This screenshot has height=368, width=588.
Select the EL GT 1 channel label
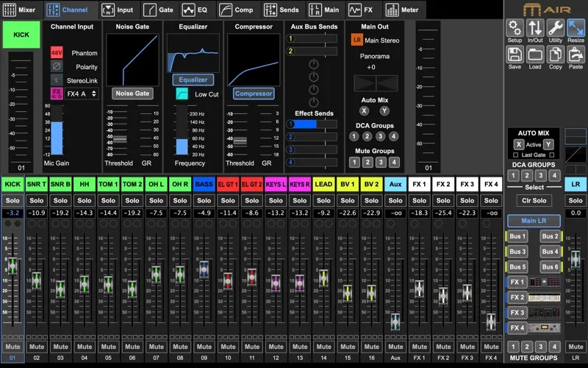pyautogui.click(x=228, y=185)
